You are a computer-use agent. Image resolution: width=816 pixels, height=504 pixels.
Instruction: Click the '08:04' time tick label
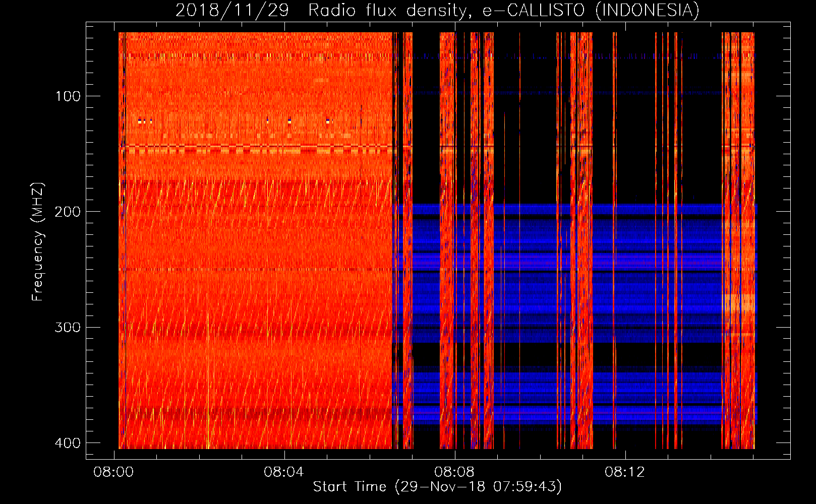[x=284, y=472]
